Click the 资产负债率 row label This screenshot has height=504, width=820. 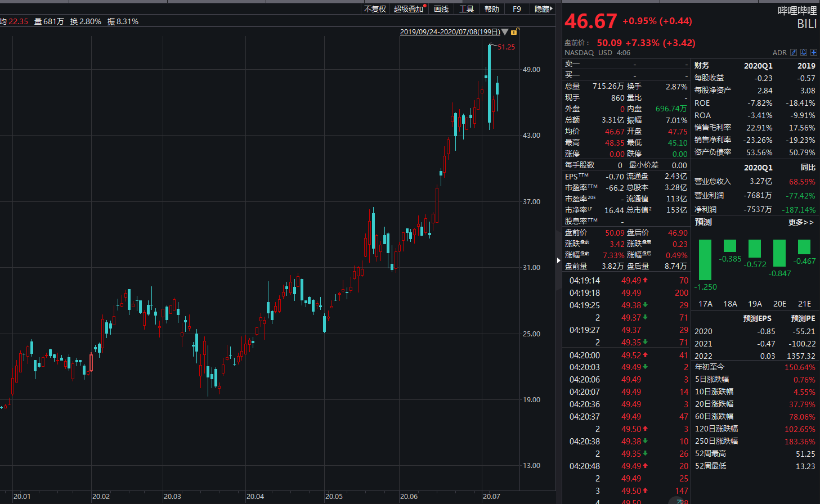click(713, 152)
